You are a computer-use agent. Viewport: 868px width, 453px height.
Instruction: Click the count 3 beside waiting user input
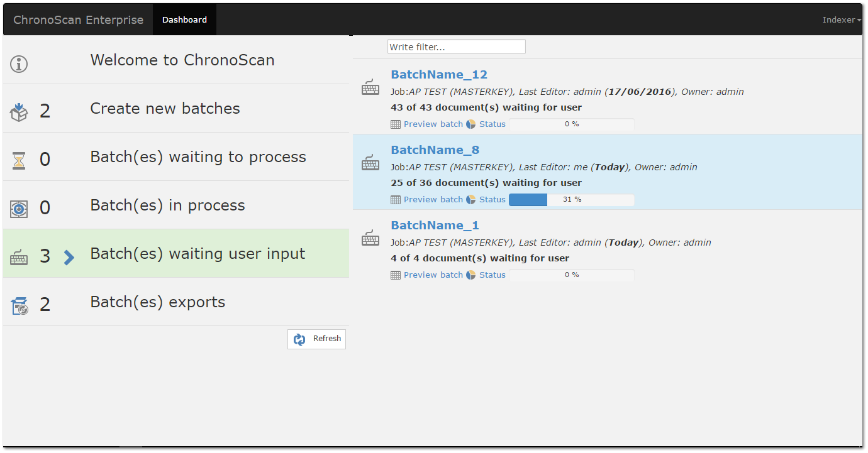[45, 256]
